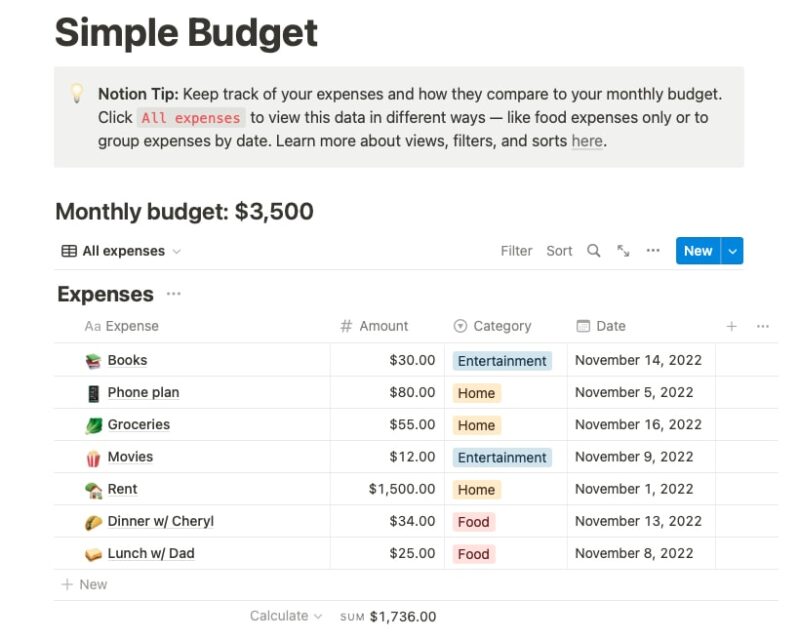The height and width of the screenshot is (639, 800).
Task: Click + New to add an expense row
Action: click(x=85, y=584)
